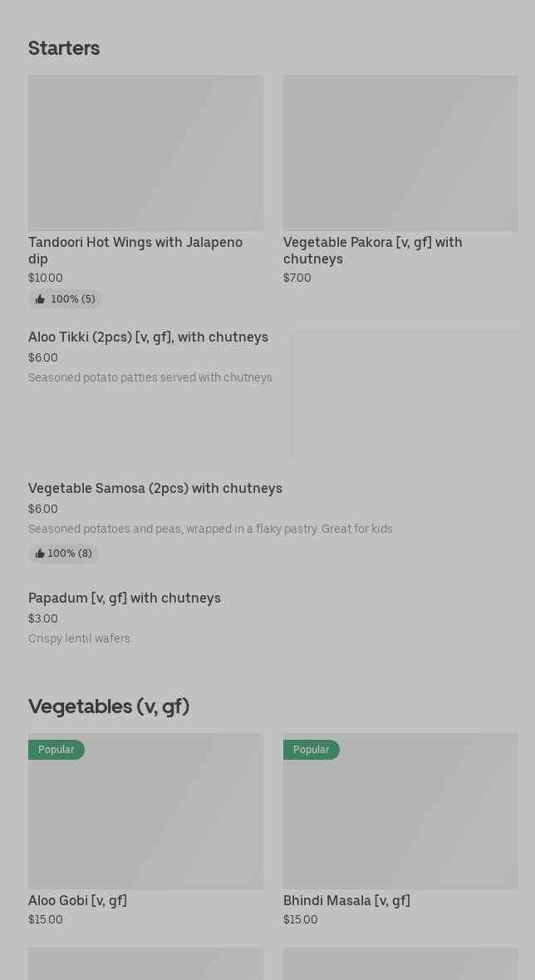Open the Tandoori Hot Wings photo
This screenshot has height=980, width=535.
point(145,153)
